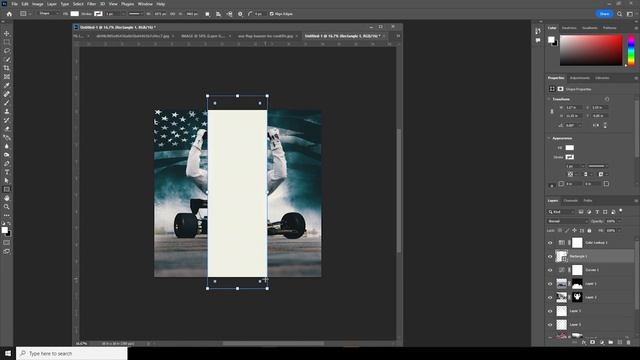Screen dimensions: 640x360
Task: Create a new group folder
Action: (611, 342)
